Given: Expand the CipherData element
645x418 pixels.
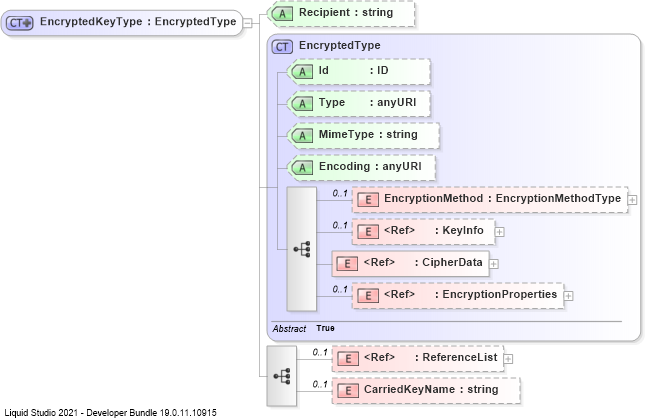Looking at the screenshot, I should pos(494,264).
